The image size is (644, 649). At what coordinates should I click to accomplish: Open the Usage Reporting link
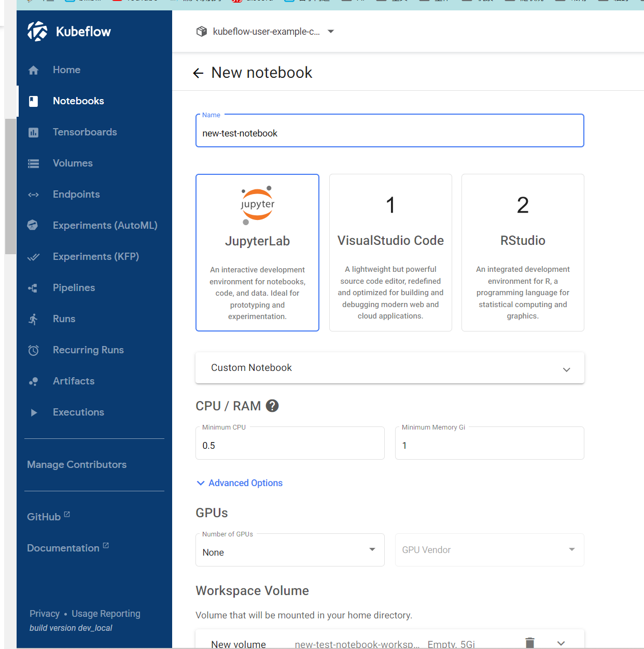(106, 614)
